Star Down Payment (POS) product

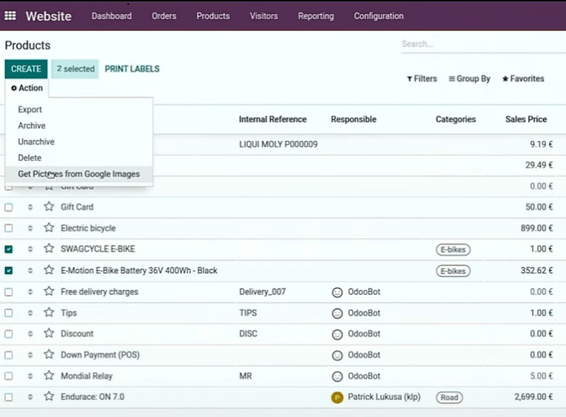(x=49, y=355)
